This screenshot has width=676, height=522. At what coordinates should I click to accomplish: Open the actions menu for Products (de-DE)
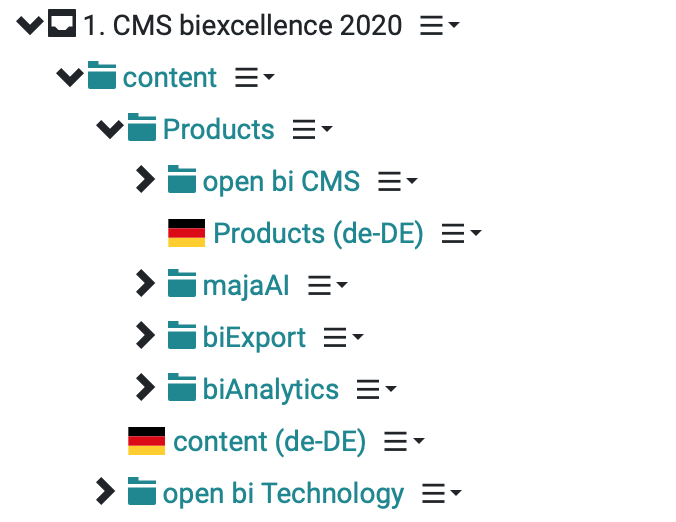tap(461, 233)
